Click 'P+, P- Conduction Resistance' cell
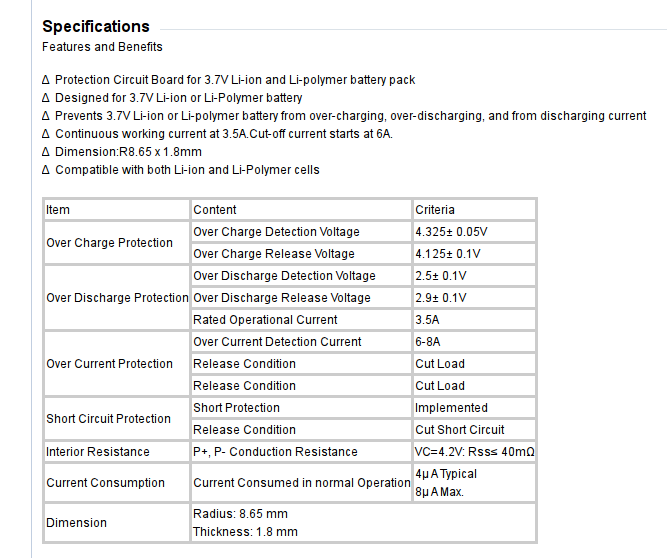 click(x=301, y=452)
